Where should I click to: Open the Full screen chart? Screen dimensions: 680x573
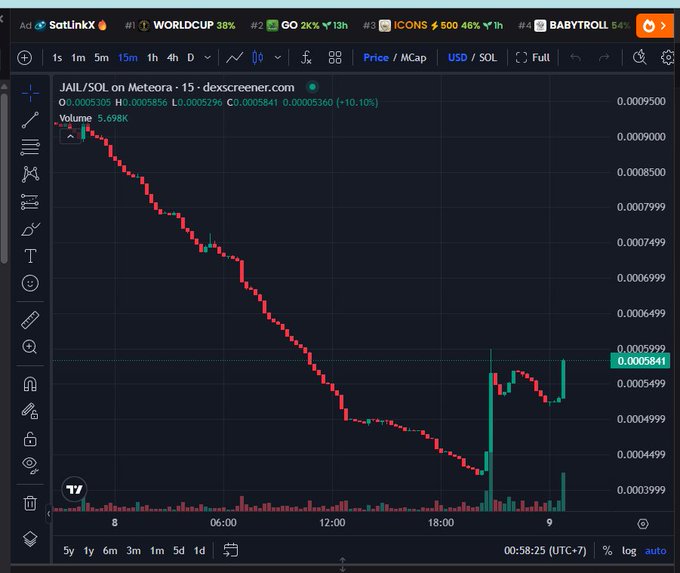(x=533, y=58)
